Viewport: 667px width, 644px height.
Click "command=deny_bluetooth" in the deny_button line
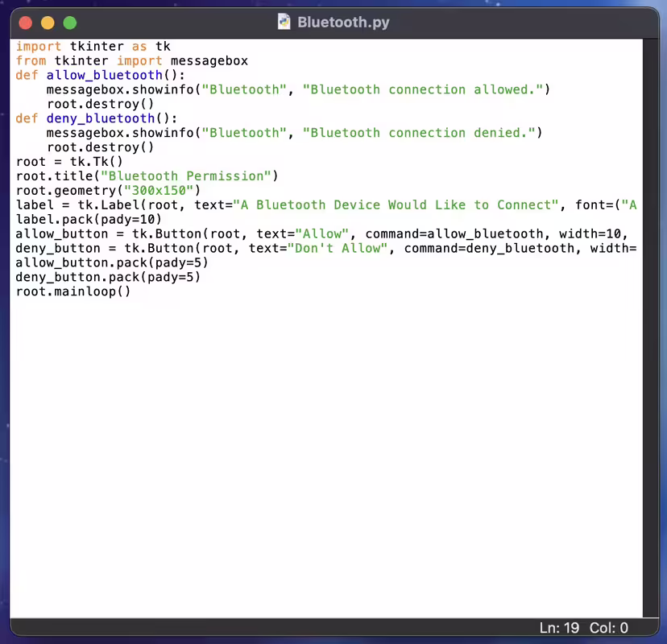tap(489, 249)
